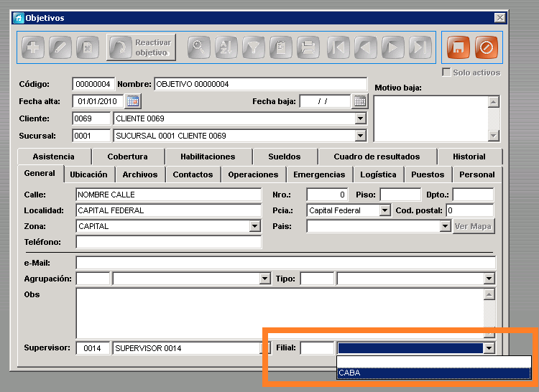Click the funnel filter icon
Viewport: 539px width, 392px height.
pyautogui.click(x=254, y=47)
